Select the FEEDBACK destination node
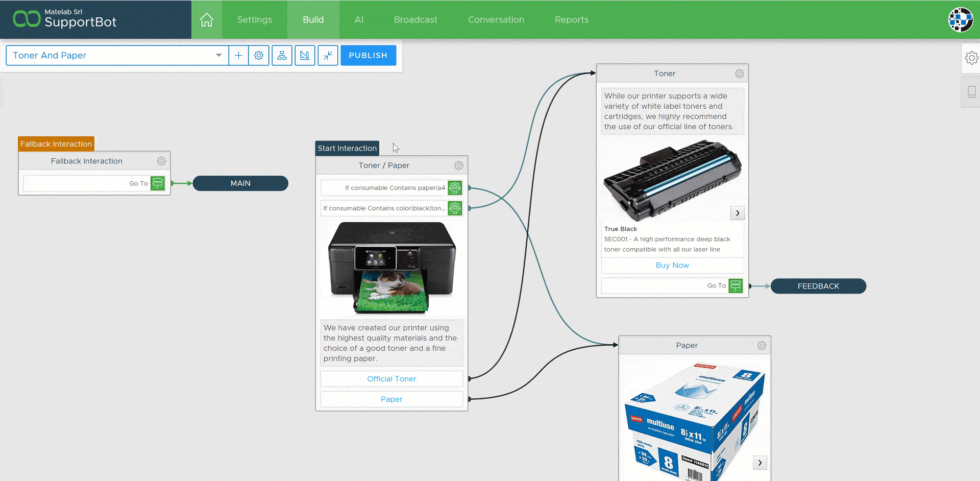The image size is (980, 481). [x=818, y=286]
